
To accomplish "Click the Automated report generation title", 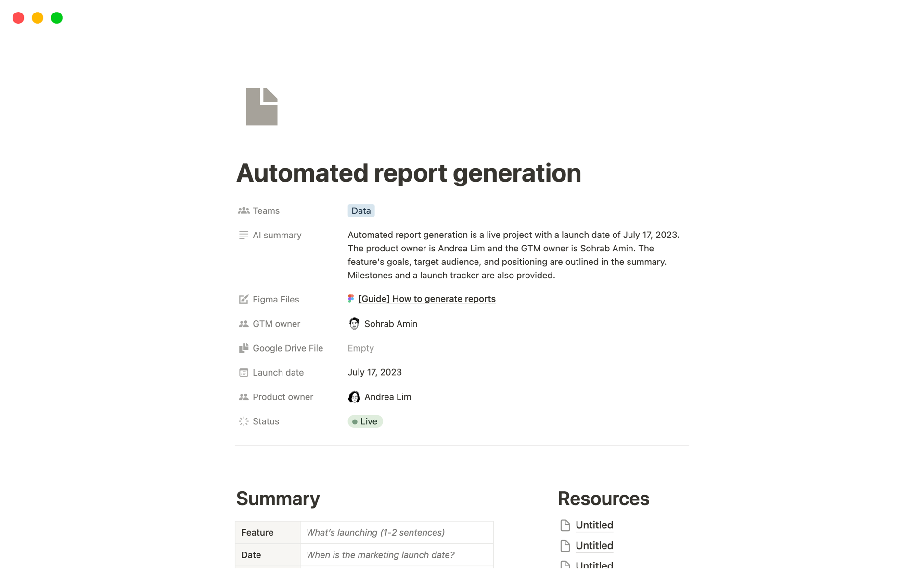I will click(x=408, y=173).
